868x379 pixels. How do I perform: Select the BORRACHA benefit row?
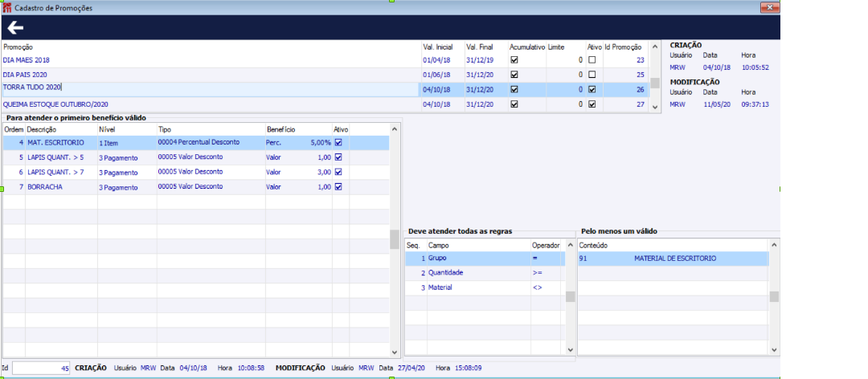click(195, 187)
